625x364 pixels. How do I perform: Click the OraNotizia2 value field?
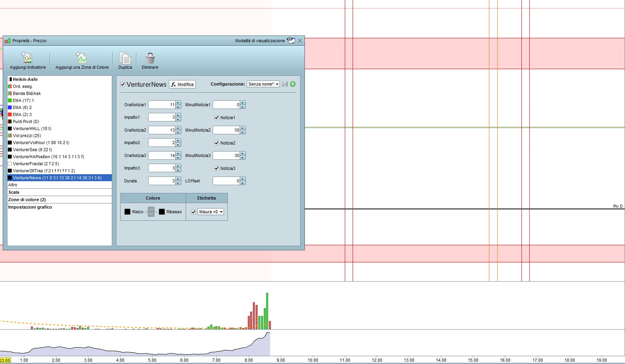(162, 130)
